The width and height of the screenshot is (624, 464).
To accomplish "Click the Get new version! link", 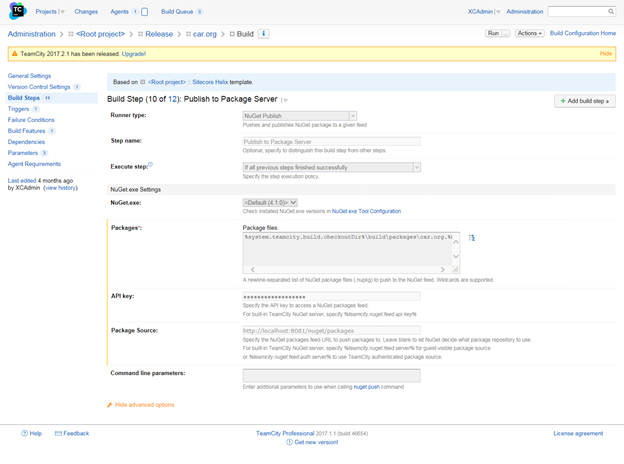I will [316, 442].
